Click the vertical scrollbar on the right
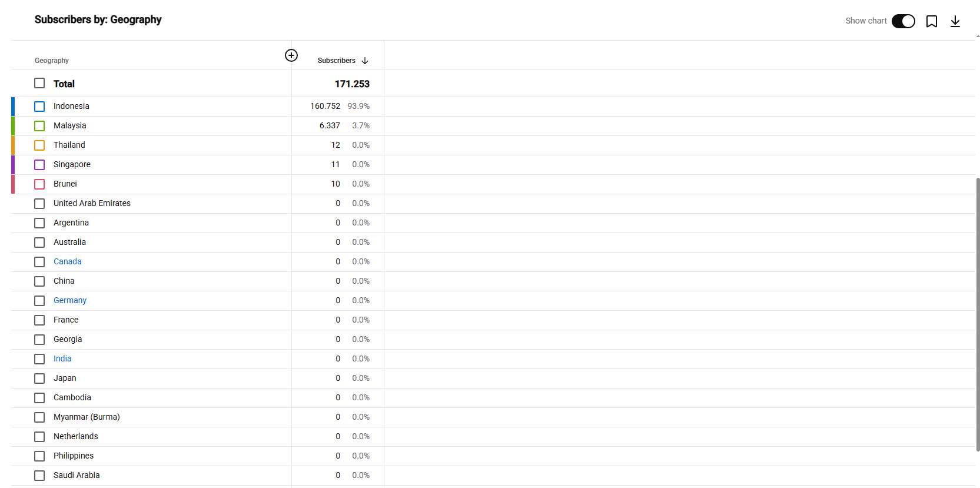This screenshot has width=980, height=488. click(x=978, y=314)
